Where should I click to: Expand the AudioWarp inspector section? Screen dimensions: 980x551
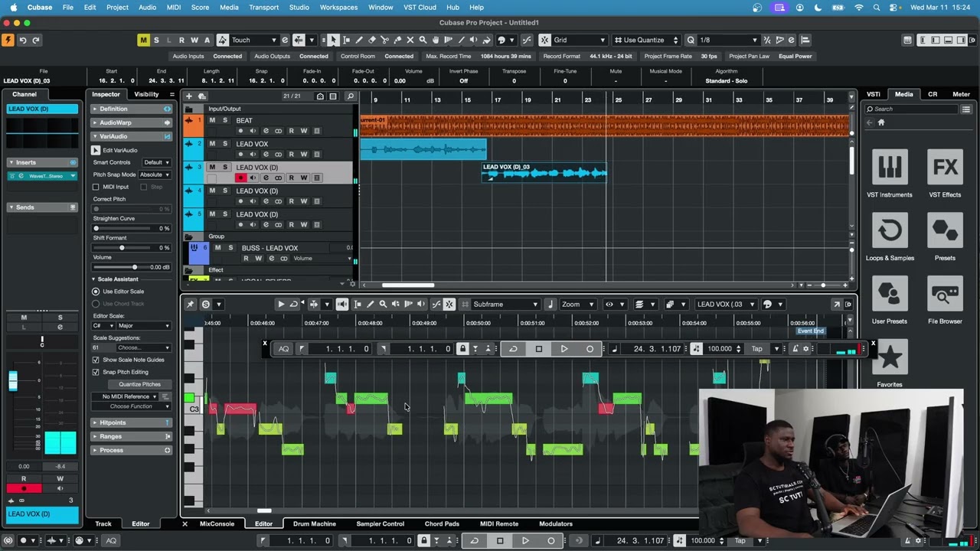(131, 122)
